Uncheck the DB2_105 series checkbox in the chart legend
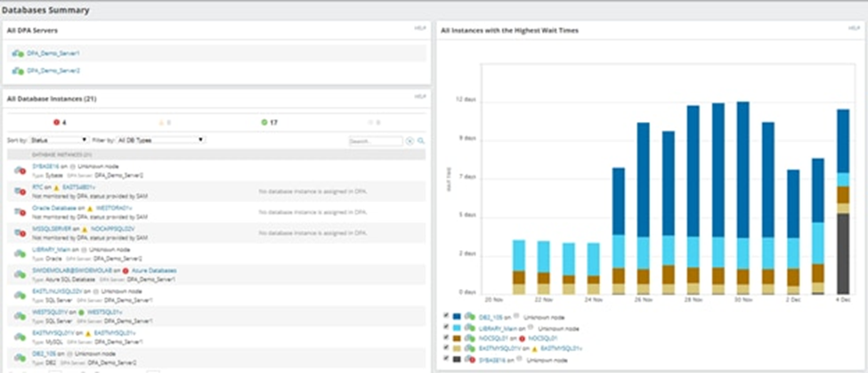 [x=446, y=315]
